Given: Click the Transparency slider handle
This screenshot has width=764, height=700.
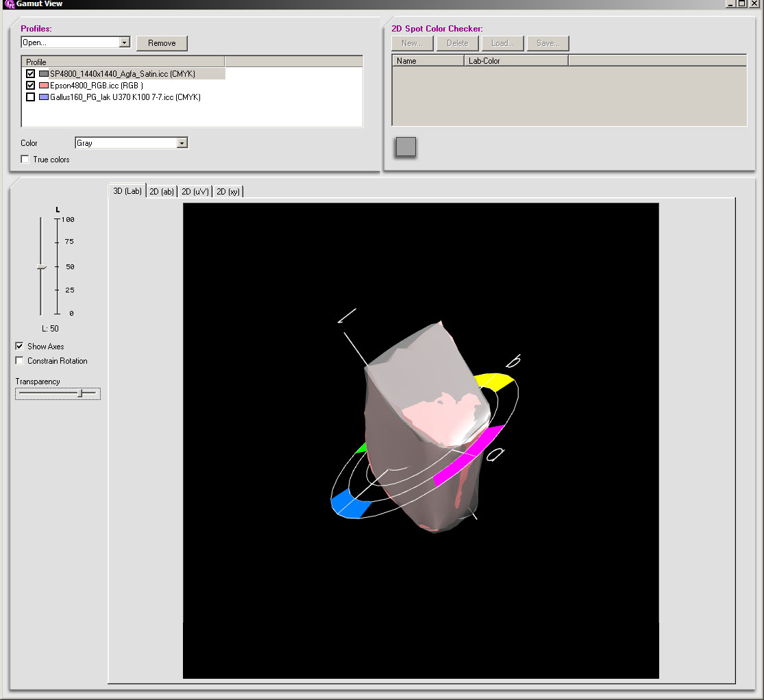Looking at the screenshot, I should (x=80, y=393).
